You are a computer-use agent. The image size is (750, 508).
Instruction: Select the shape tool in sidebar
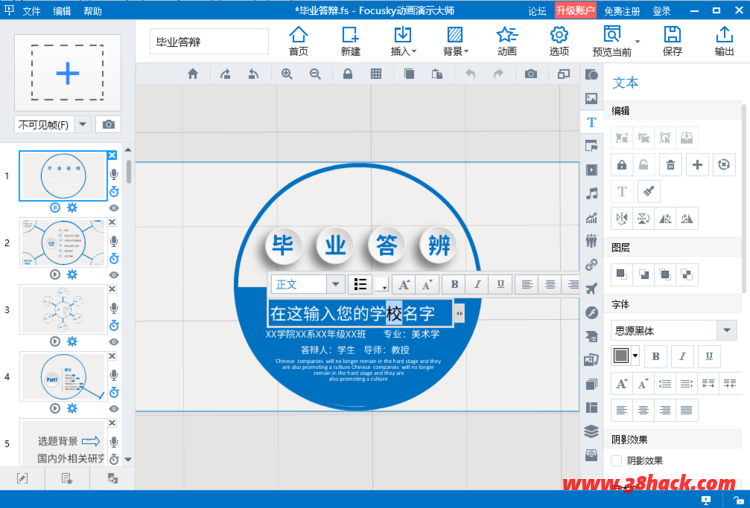point(592,74)
